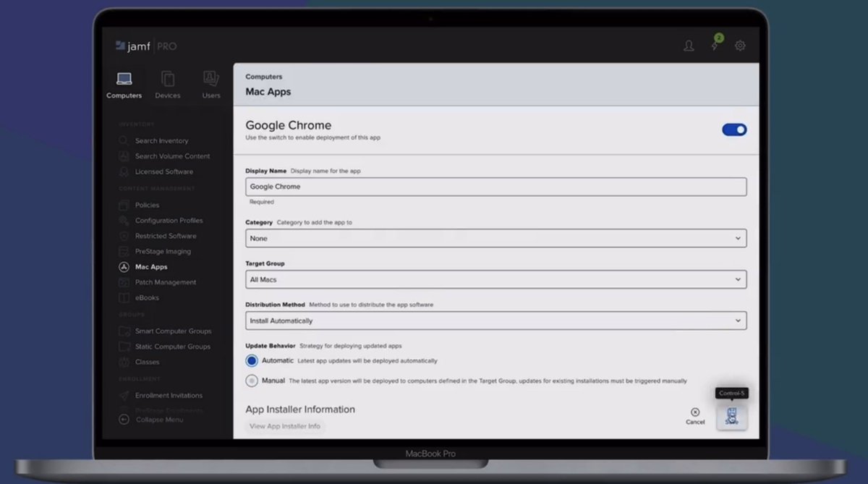
Task: Click the Search Volume Content link
Action: (172, 156)
